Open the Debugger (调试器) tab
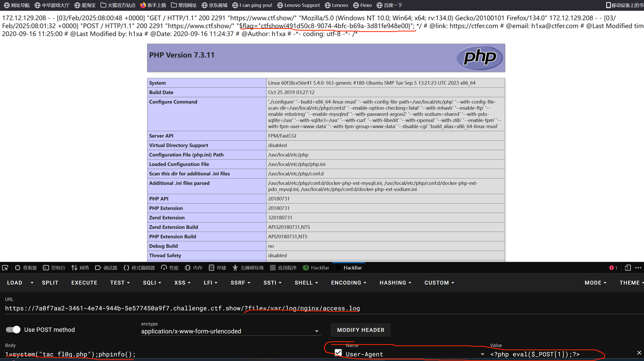 106,268
